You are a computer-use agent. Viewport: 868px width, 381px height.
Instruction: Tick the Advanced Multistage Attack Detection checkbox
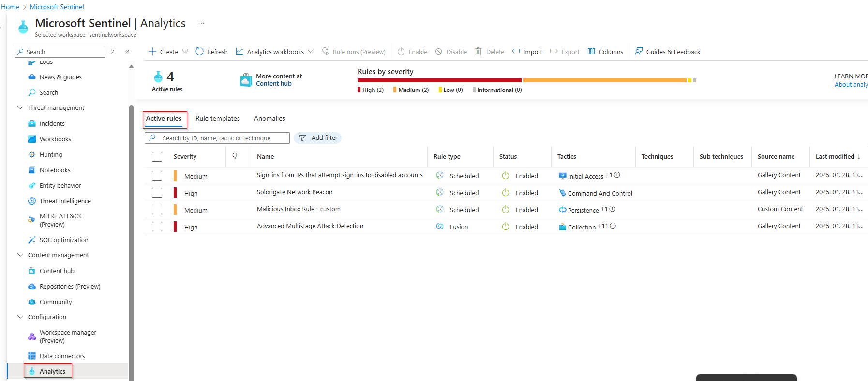[x=157, y=227]
